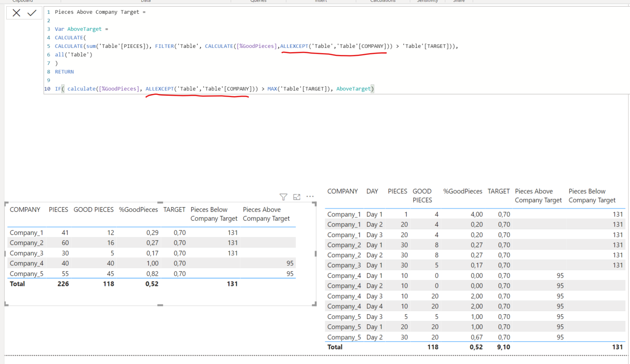Select Company_3 row in the summary table

tap(152, 253)
